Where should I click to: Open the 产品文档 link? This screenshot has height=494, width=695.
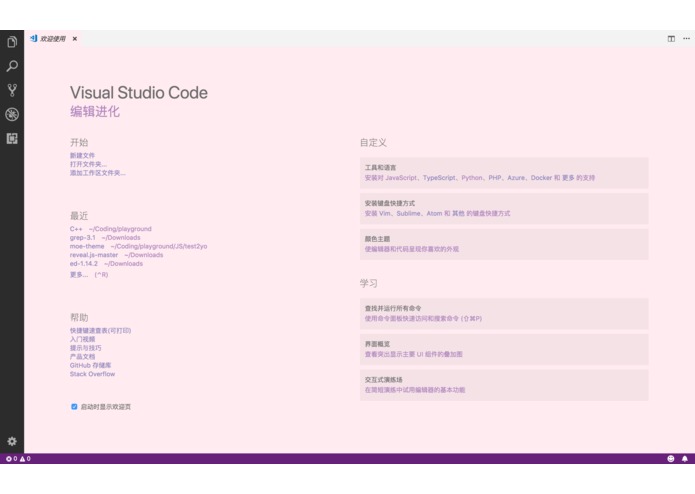click(x=82, y=357)
